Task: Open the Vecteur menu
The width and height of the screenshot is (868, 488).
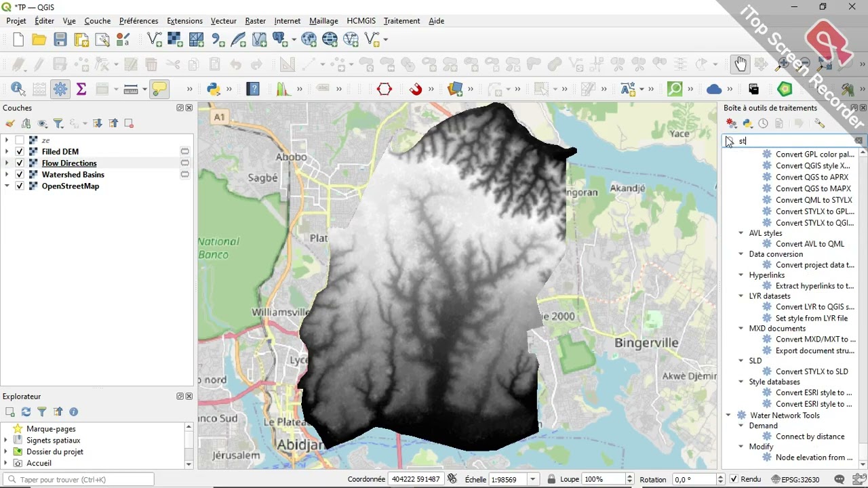Action: pyautogui.click(x=224, y=21)
